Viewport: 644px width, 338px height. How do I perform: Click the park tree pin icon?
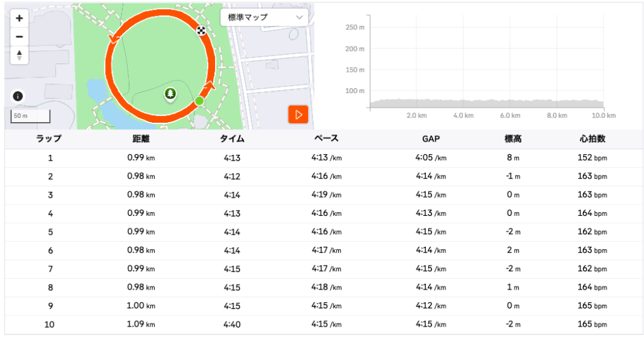pos(170,94)
